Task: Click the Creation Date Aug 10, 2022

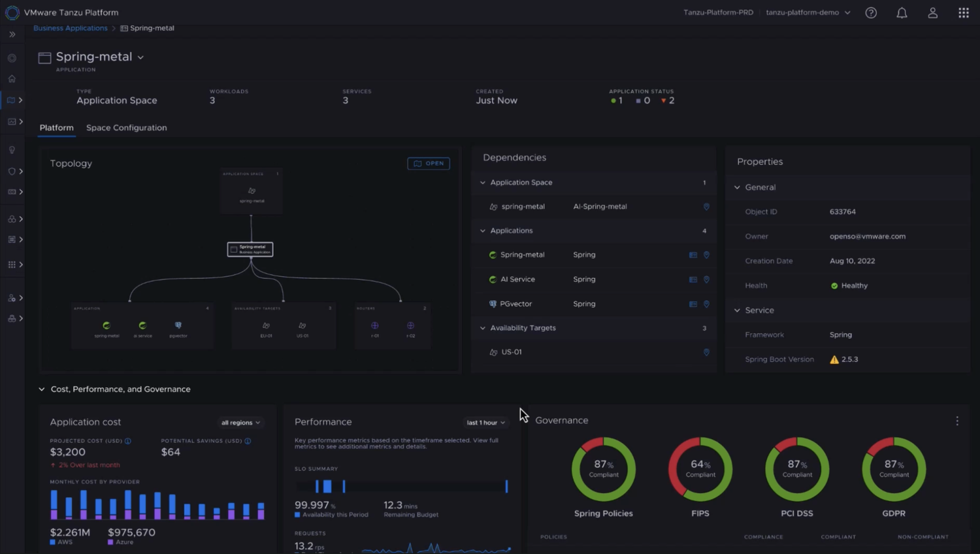Action: pyautogui.click(x=852, y=261)
